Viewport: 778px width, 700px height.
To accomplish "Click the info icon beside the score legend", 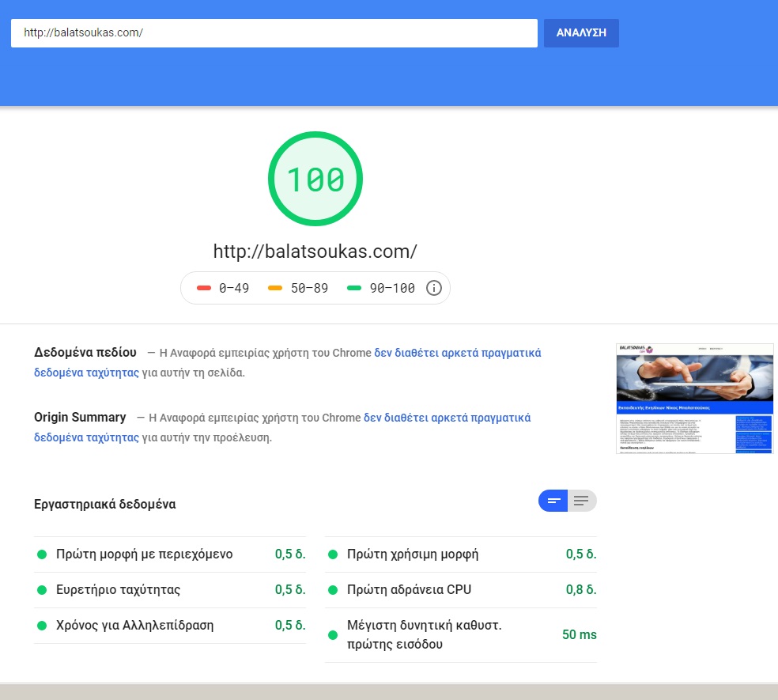I will pyautogui.click(x=433, y=288).
